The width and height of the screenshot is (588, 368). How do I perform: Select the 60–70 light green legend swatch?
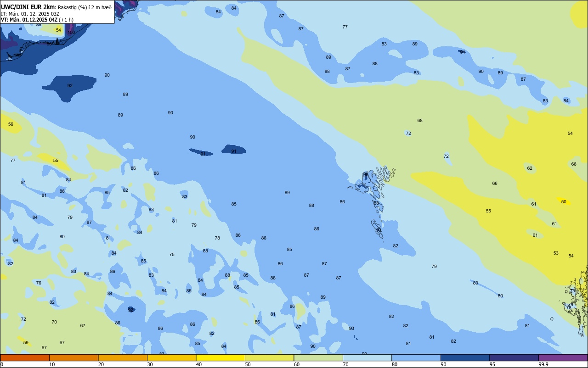coord(318,357)
